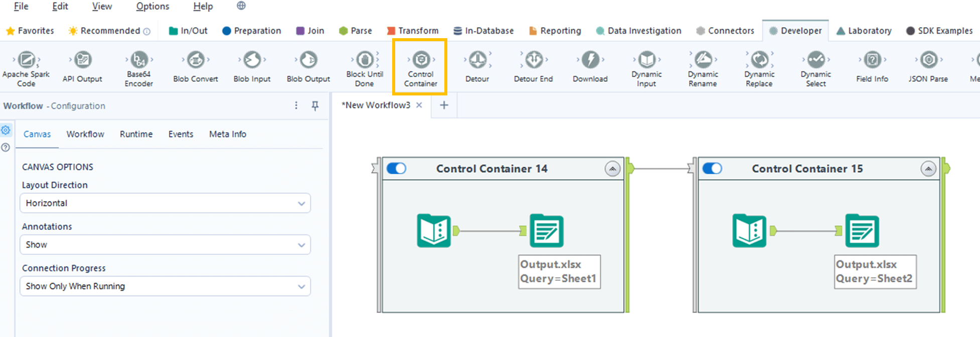
Task: Select the Dynamic Select tool
Action: 816,69
